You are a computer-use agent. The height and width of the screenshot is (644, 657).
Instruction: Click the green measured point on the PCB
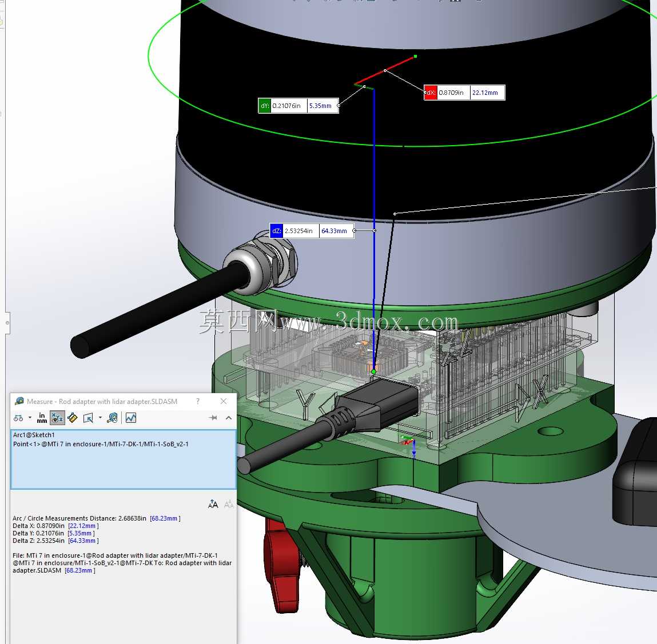[374, 371]
